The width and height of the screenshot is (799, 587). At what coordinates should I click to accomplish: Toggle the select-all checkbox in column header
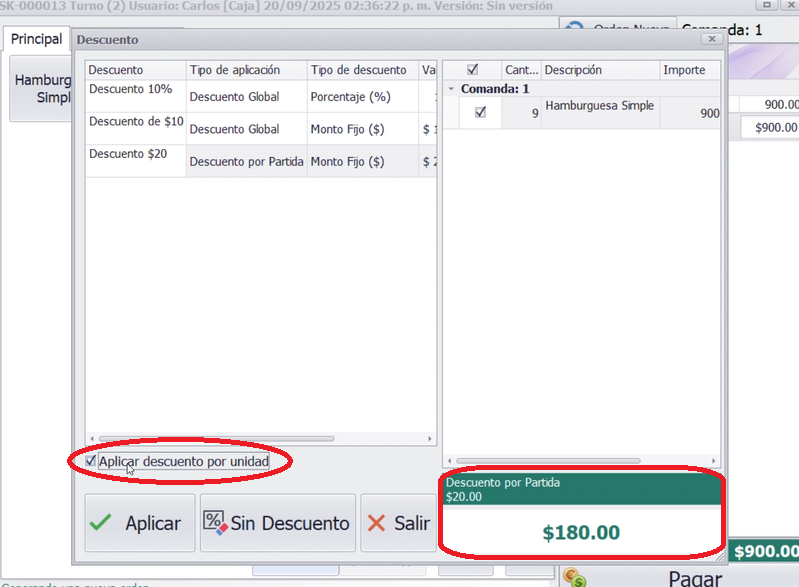(472, 70)
